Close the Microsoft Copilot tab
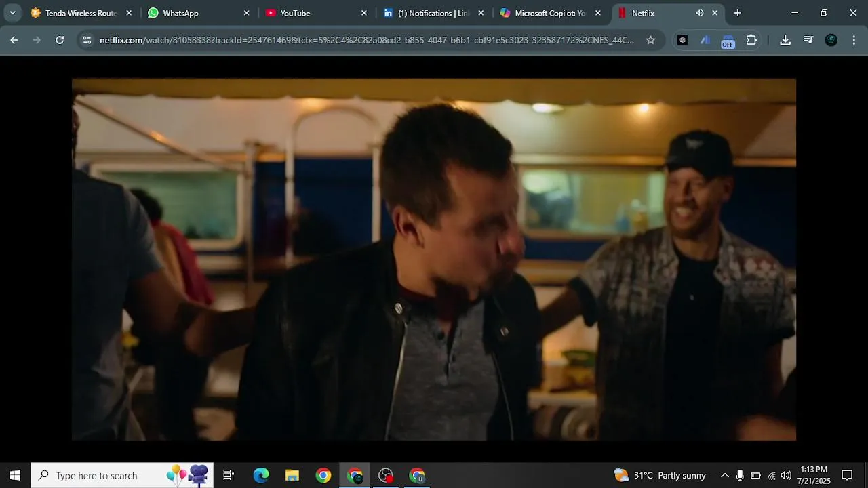The image size is (868, 488). pos(598,13)
